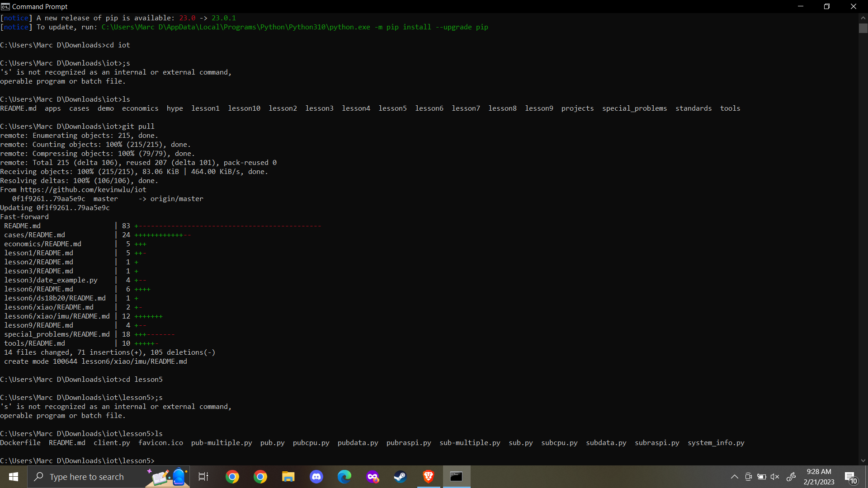Check battery status in the system tray
The width and height of the screenshot is (868, 488).
coord(762,477)
